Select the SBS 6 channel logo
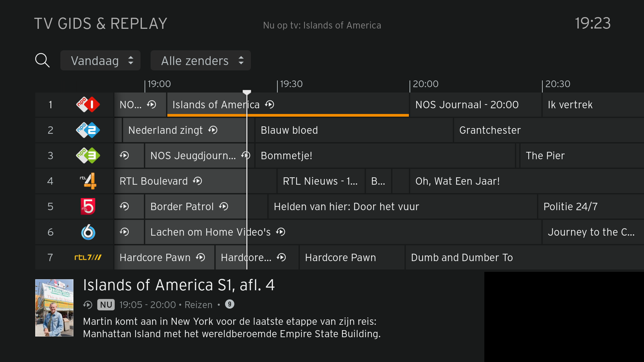This screenshot has width=644, height=362. click(x=88, y=232)
